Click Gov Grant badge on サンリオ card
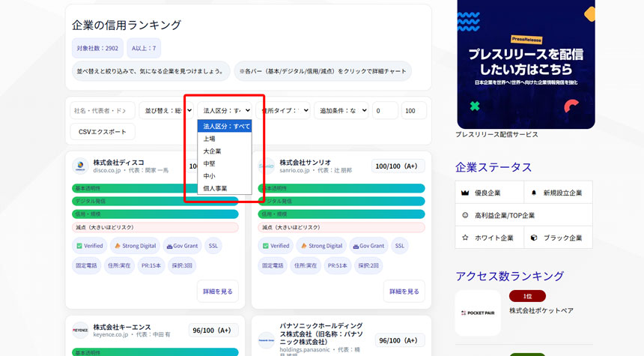This screenshot has width=644, height=356. pos(368,246)
